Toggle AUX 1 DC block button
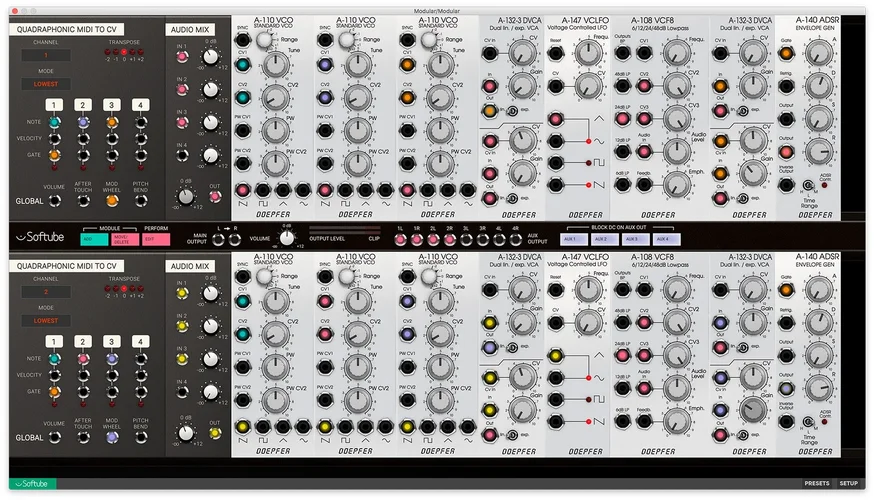 (572, 239)
